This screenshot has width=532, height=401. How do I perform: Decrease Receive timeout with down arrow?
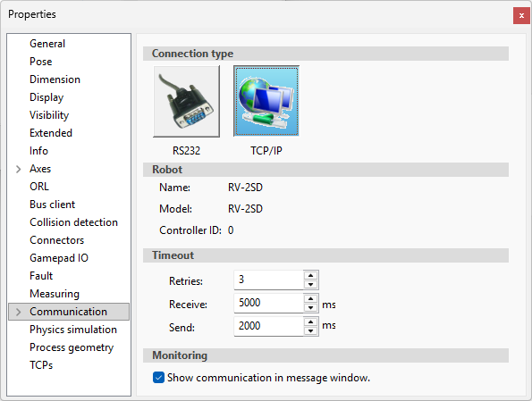point(311,308)
